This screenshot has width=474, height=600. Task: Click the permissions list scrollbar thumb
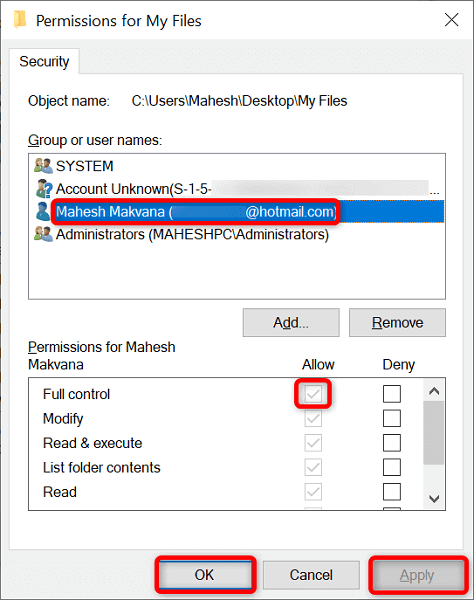pyautogui.click(x=434, y=433)
